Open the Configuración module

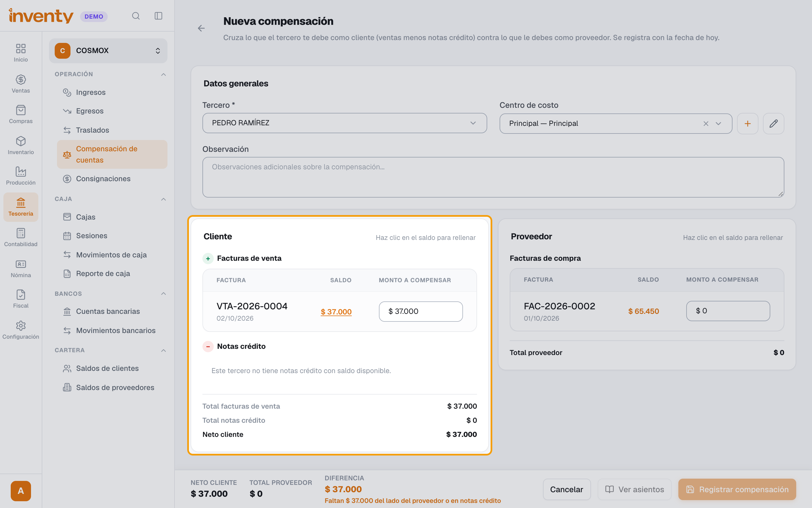21,330
